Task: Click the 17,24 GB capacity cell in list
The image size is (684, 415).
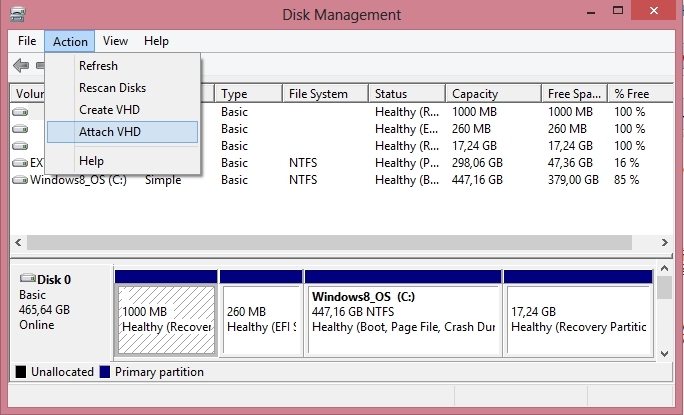Action: [x=474, y=146]
